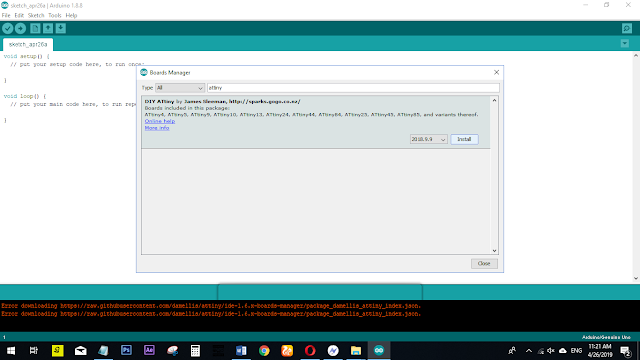Viewport: 640px width, 360px height.
Task: Open the Help menu
Action: (x=71, y=16)
